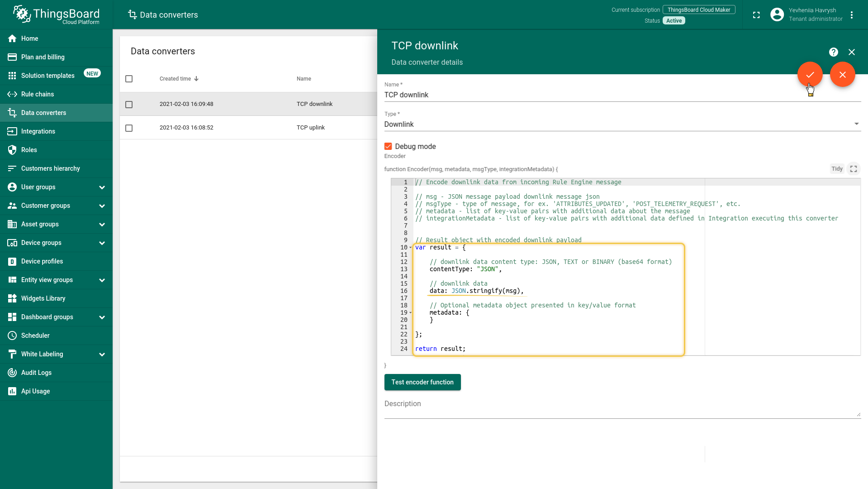Open Rule chains from the sidebar
Viewport: 868px width, 489px height.
38,94
